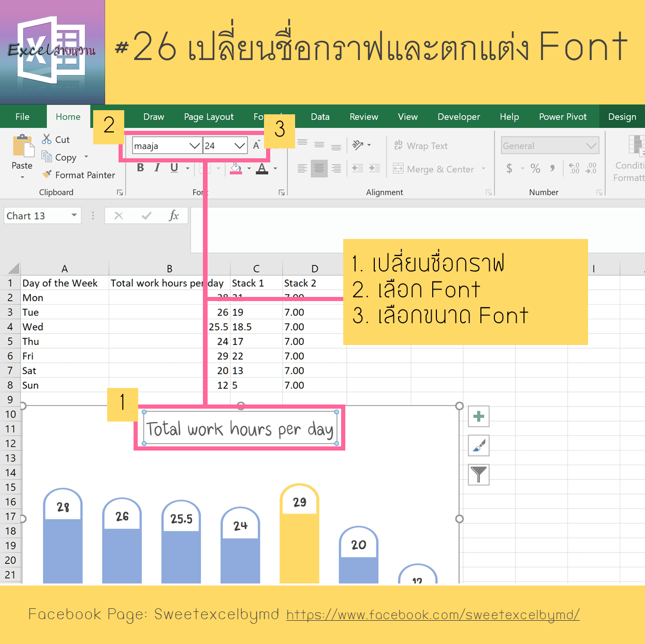Image resolution: width=645 pixels, height=644 pixels.
Task: Increase font size with the A button
Action: click(x=257, y=145)
